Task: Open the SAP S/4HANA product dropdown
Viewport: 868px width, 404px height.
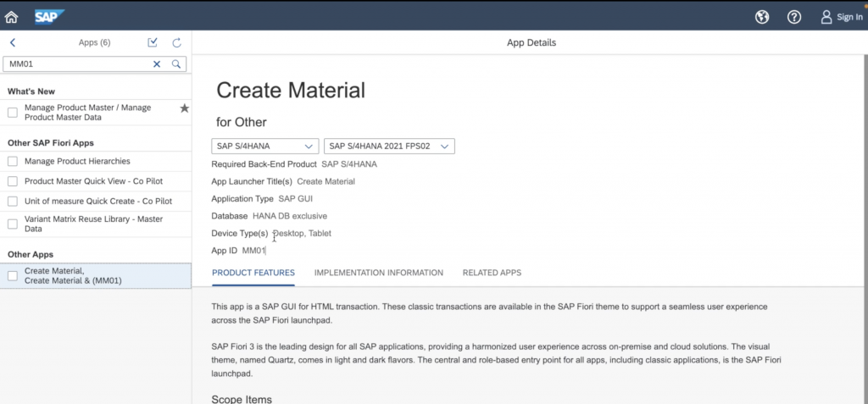Action: tap(264, 146)
